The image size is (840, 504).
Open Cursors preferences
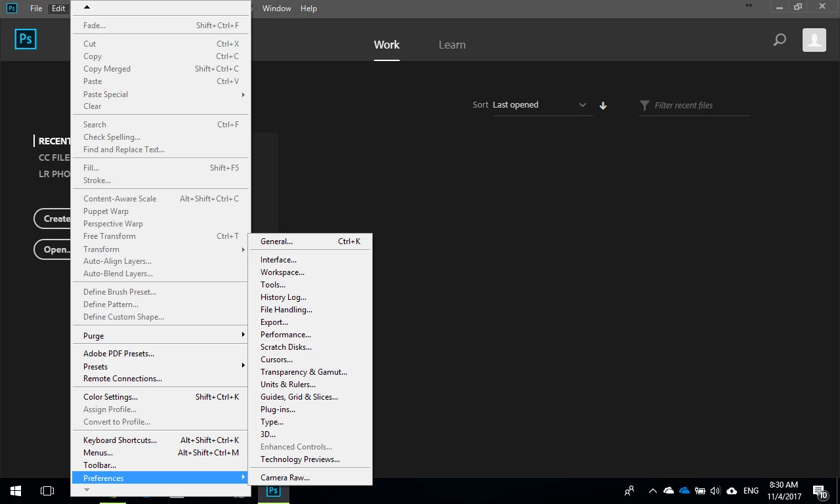coord(310,360)
